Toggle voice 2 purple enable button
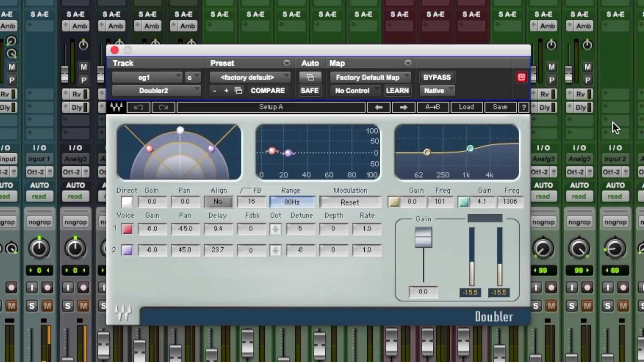This screenshot has height=362, width=644. coord(127,250)
